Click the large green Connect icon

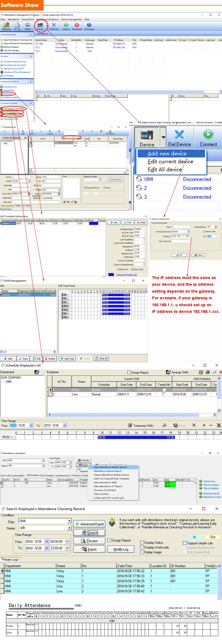click(208, 134)
